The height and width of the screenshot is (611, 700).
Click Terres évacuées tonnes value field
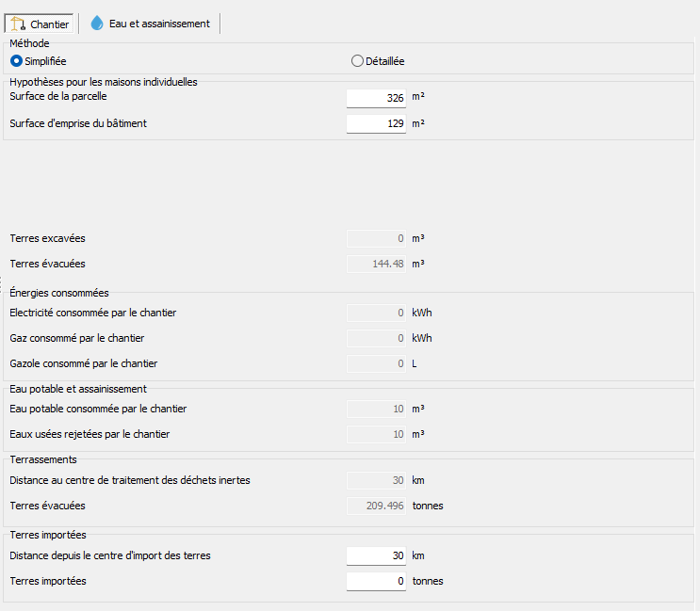pyautogui.click(x=376, y=506)
